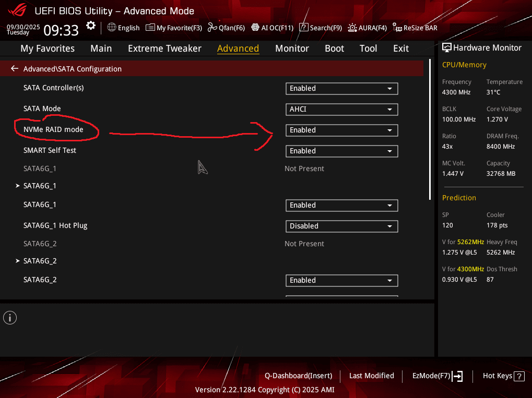
Task: Select SATA6G_1 Hot Plug label
Action: [55, 225]
